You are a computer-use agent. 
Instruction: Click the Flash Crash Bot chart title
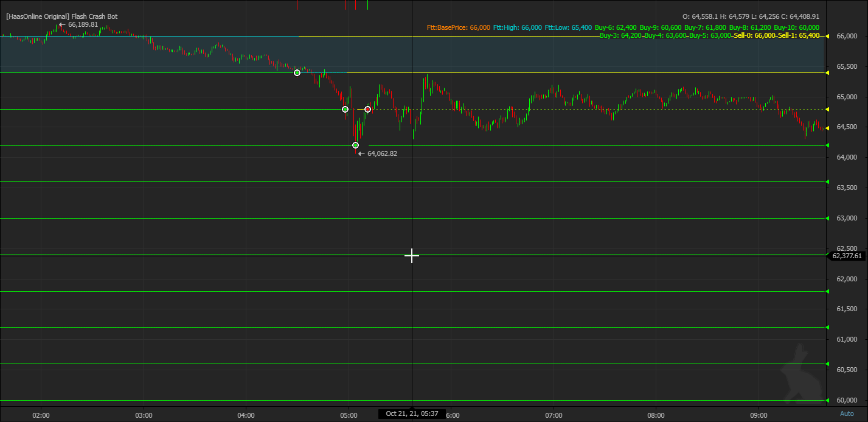[x=61, y=16]
